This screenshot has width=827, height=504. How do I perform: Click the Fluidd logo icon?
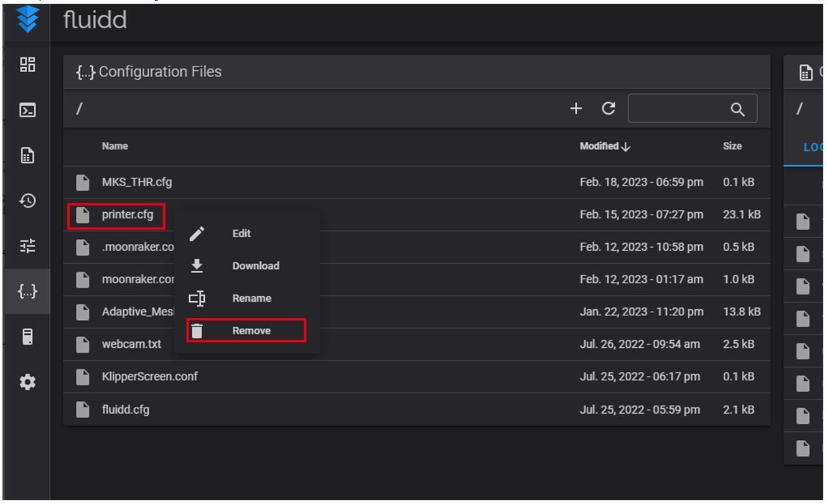click(27, 20)
